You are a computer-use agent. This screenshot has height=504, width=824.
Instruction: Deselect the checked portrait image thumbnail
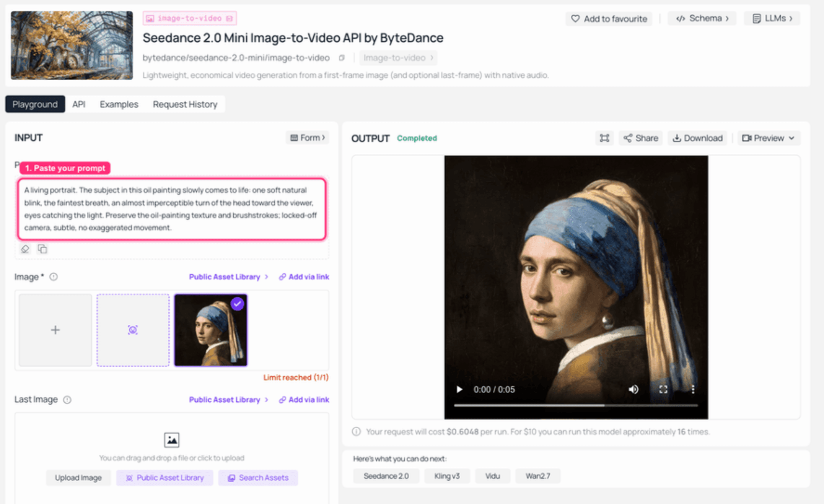(238, 304)
